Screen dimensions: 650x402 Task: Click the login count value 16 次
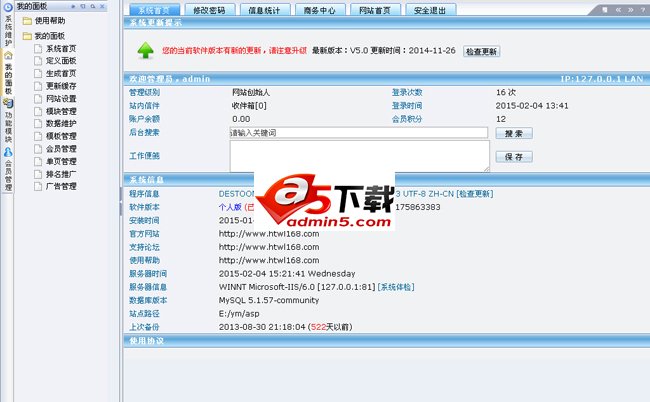[506, 92]
